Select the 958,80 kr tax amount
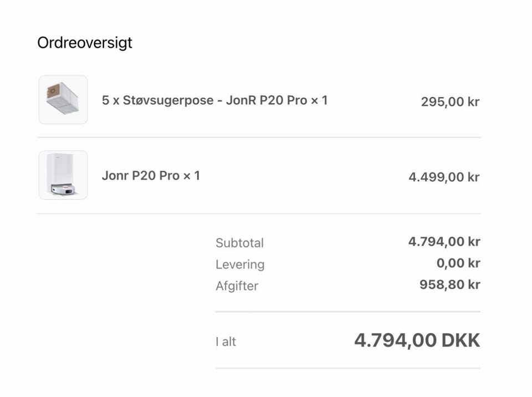The height and width of the screenshot is (397, 532). [450, 284]
